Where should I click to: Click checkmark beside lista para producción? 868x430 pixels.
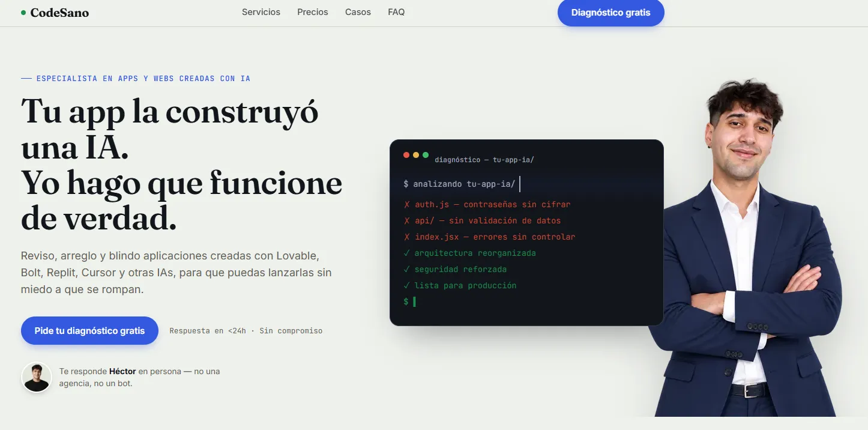(407, 285)
